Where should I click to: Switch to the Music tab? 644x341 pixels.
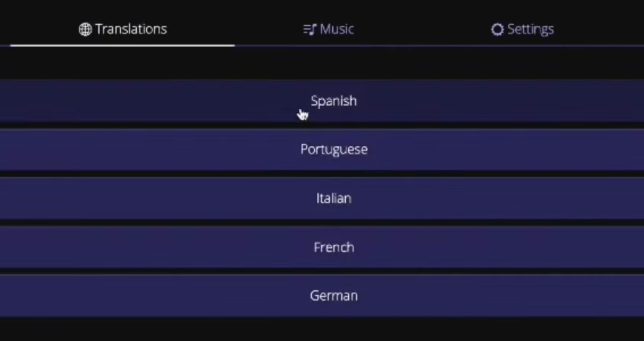pos(328,29)
